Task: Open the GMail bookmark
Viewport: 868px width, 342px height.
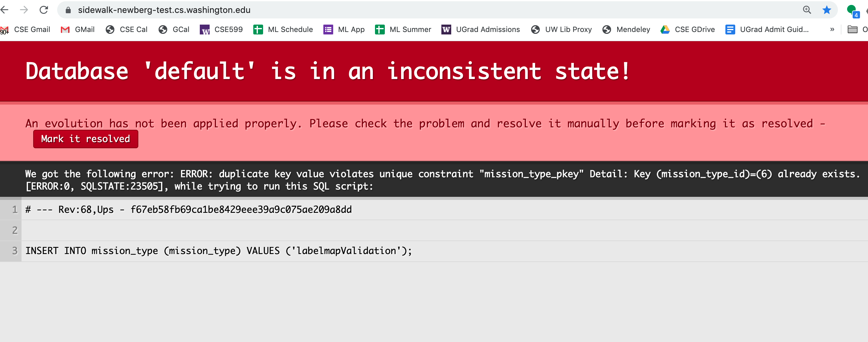Action: (x=78, y=29)
